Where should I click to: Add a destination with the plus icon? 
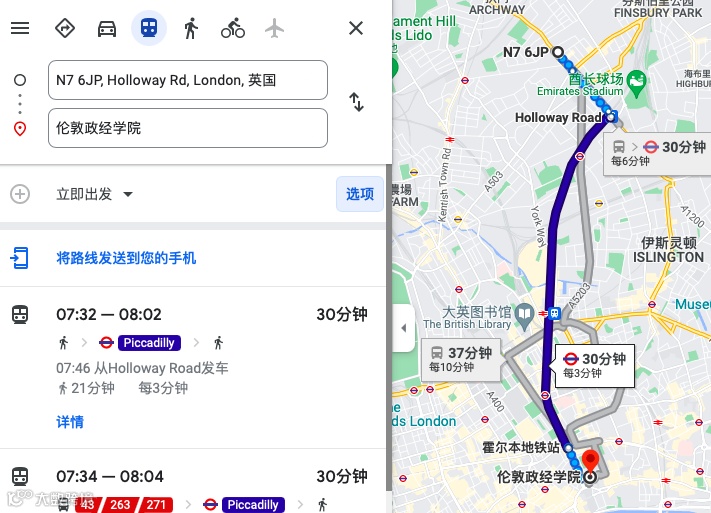point(20,194)
